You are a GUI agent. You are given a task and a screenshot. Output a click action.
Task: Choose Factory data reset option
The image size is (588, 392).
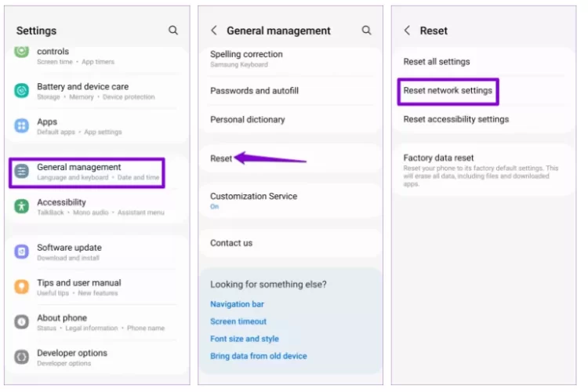(x=438, y=158)
